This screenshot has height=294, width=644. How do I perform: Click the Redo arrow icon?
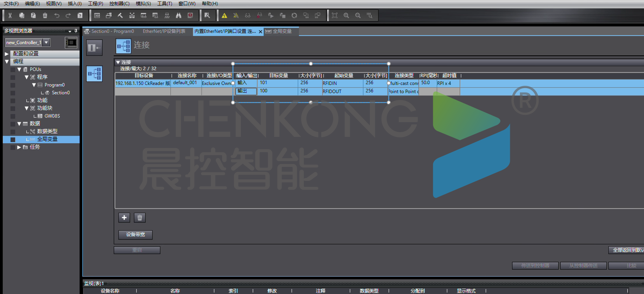[x=68, y=16]
